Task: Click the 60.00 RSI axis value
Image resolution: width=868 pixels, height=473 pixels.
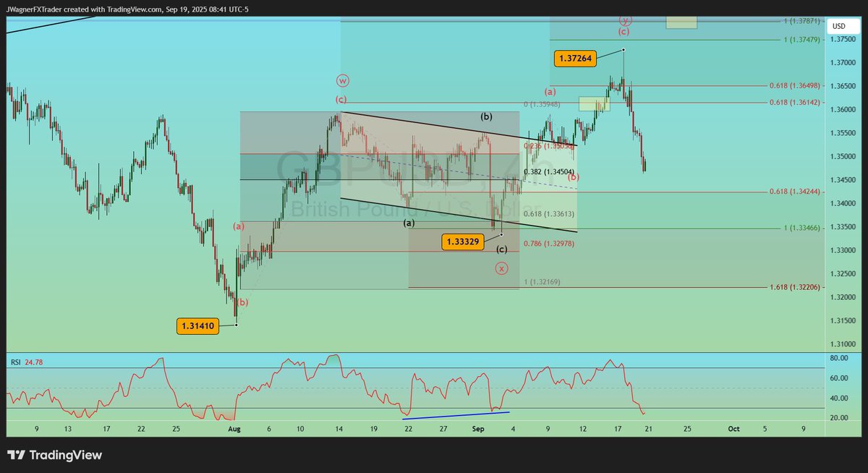Action: click(838, 378)
